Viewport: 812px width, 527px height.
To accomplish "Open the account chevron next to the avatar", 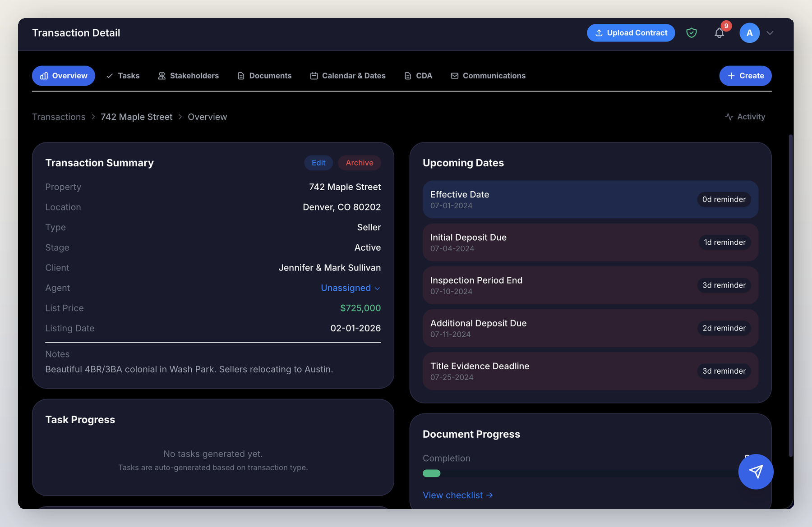I will tap(770, 33).
